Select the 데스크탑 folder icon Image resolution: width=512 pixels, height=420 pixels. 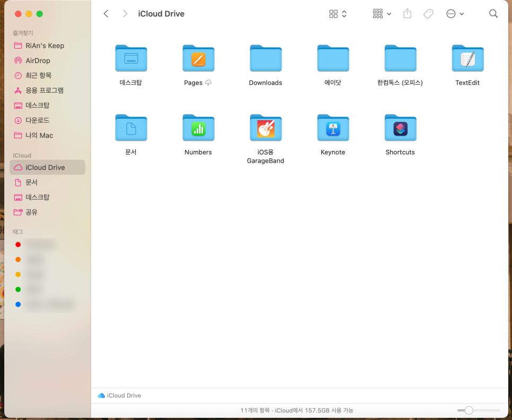pyautogui.click(x=131, y=58)
